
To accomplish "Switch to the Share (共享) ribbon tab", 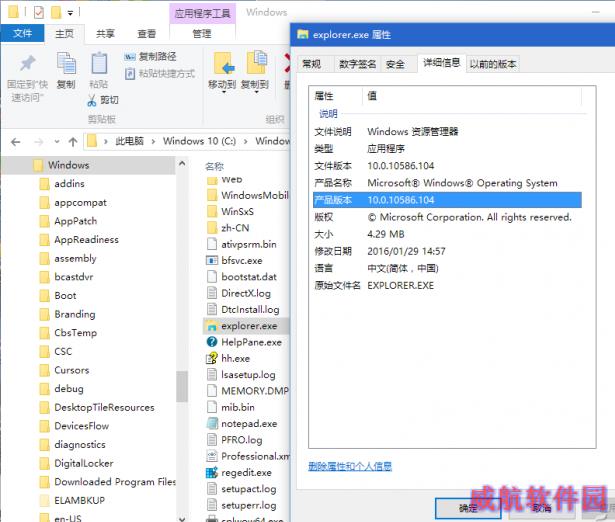I will pos(105,34).
